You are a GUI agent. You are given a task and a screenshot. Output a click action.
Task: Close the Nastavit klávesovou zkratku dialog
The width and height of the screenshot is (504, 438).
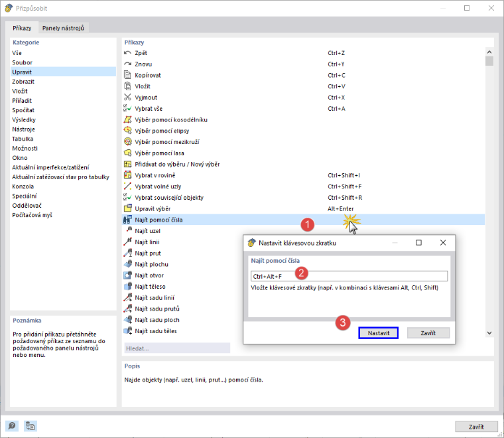pos(443,242)
